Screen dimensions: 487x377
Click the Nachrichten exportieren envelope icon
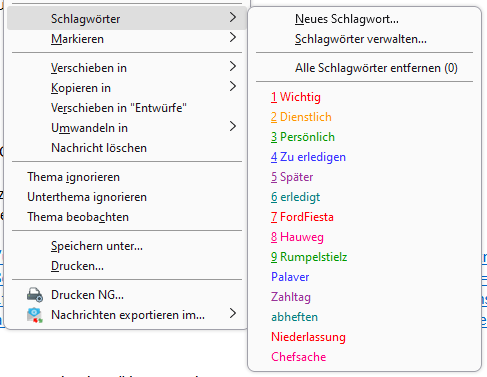point(35,315)
